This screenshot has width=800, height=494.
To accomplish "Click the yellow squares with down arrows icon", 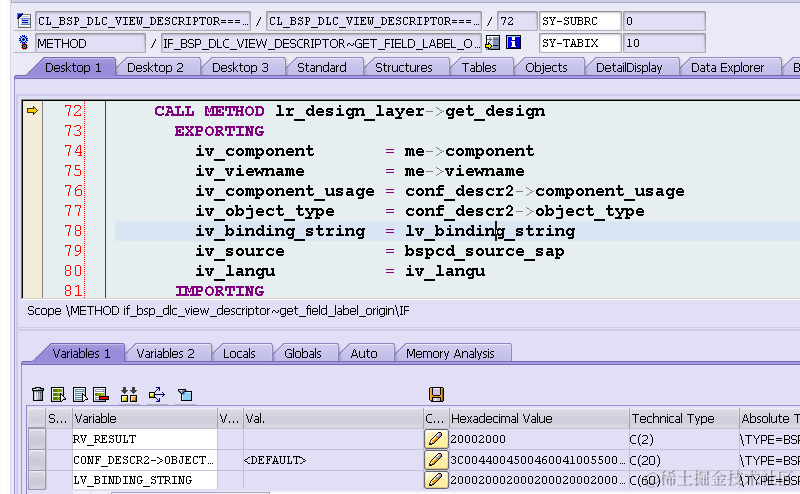I will point(129,394).
